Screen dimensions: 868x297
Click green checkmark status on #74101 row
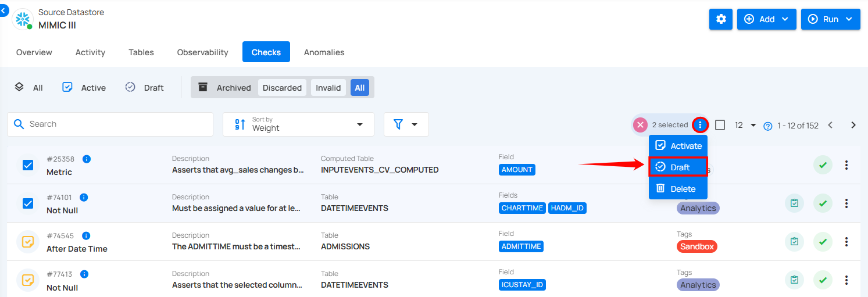[823, 203]
